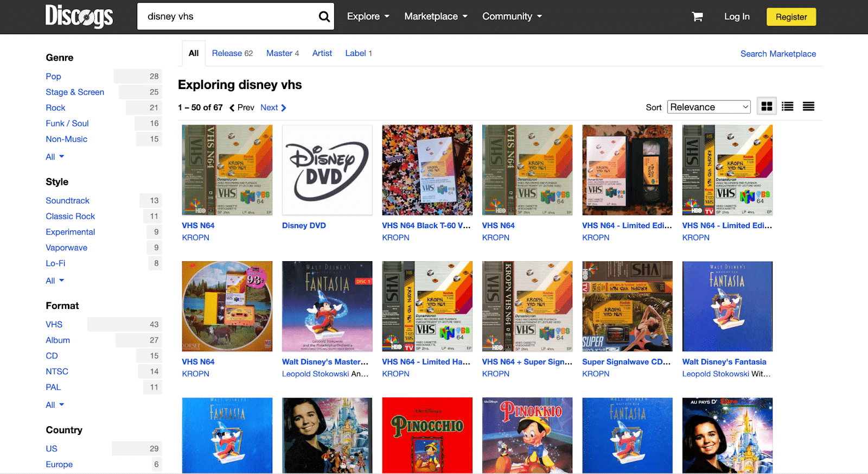Expand All under Genre
Viewport: 868px width, 474px height.
(x=55, y=157)
